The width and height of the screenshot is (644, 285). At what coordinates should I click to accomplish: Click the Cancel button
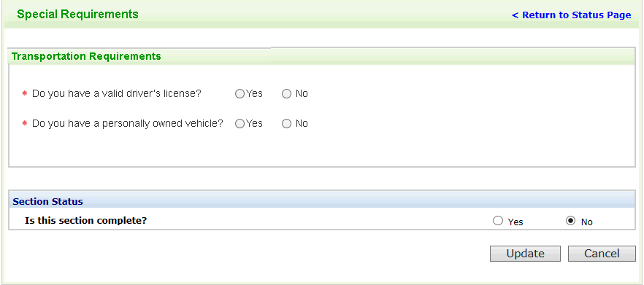coord(602,254)
